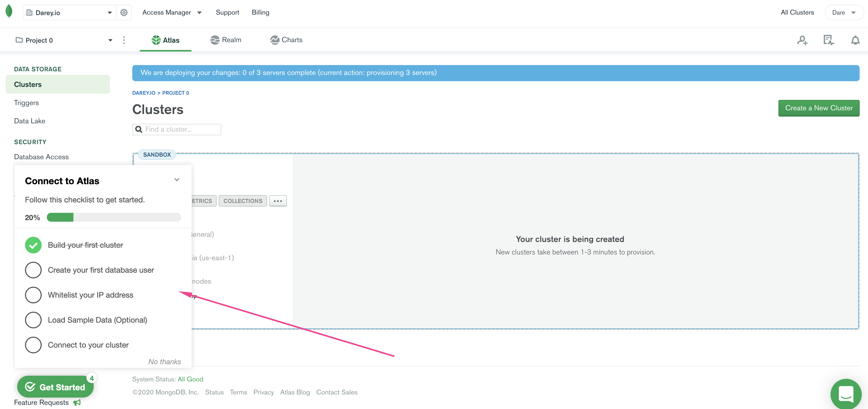
Task: Click the Find a cluster search field
Action: 177,129
